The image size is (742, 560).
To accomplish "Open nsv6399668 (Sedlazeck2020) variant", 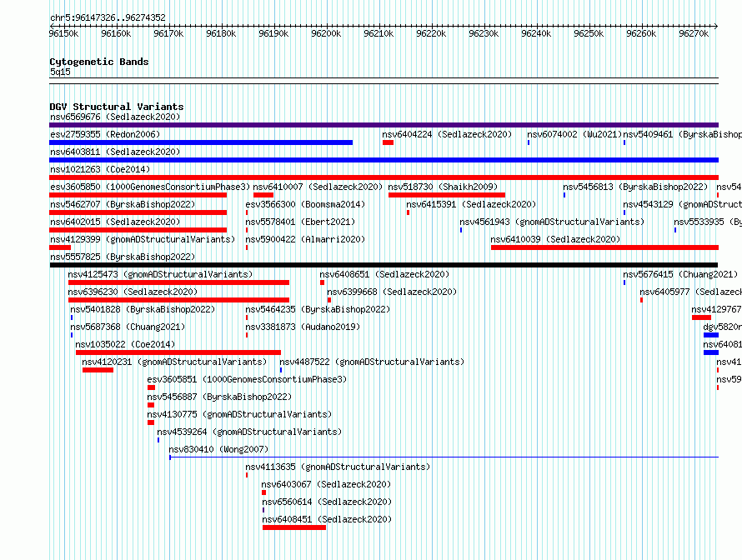I will click(392, 292).
